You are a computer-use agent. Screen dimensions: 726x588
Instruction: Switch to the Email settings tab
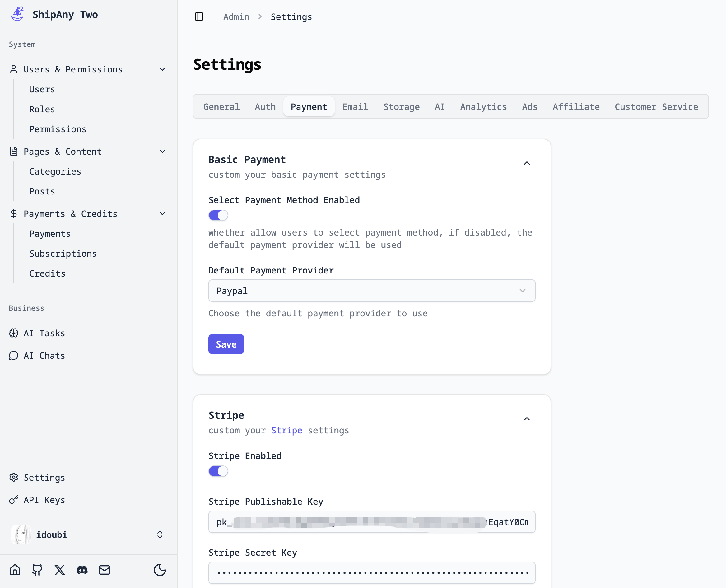tap(355, 107)
